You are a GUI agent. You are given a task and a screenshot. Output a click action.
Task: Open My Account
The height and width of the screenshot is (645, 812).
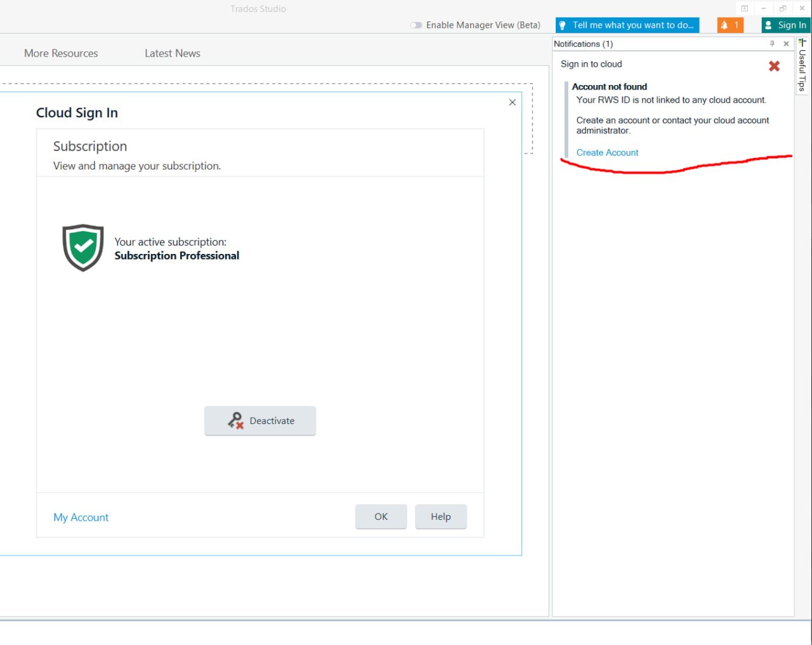point(81,517)
